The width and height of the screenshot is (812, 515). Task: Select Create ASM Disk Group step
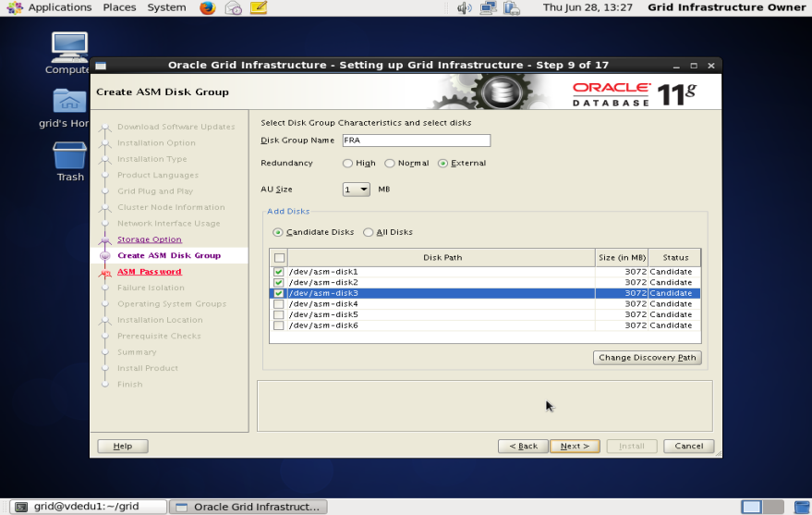pyautogui.click(x=169, y=255)
